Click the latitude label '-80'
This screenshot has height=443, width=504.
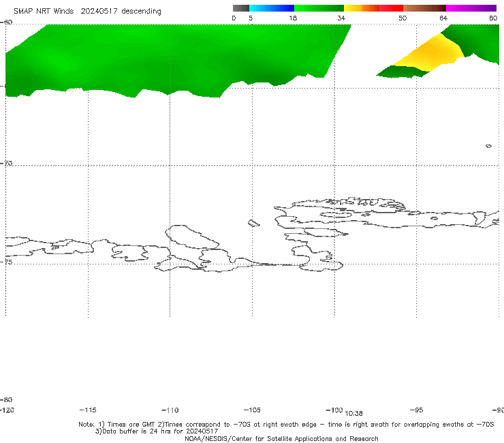[x=6, y=399]
